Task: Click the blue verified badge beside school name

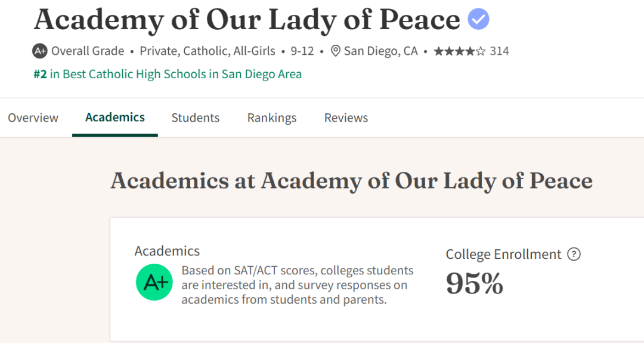Action: pyautogui.click(x=478, y=19)
